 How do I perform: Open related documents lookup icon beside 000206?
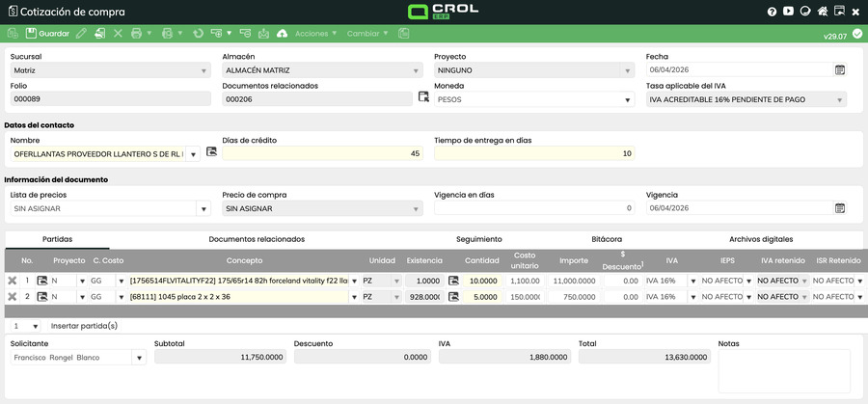423,97
